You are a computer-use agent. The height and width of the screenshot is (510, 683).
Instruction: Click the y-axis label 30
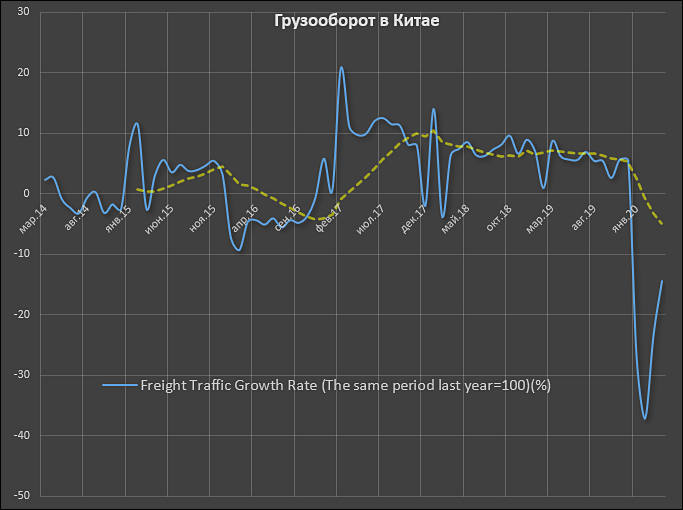point(24,12)
